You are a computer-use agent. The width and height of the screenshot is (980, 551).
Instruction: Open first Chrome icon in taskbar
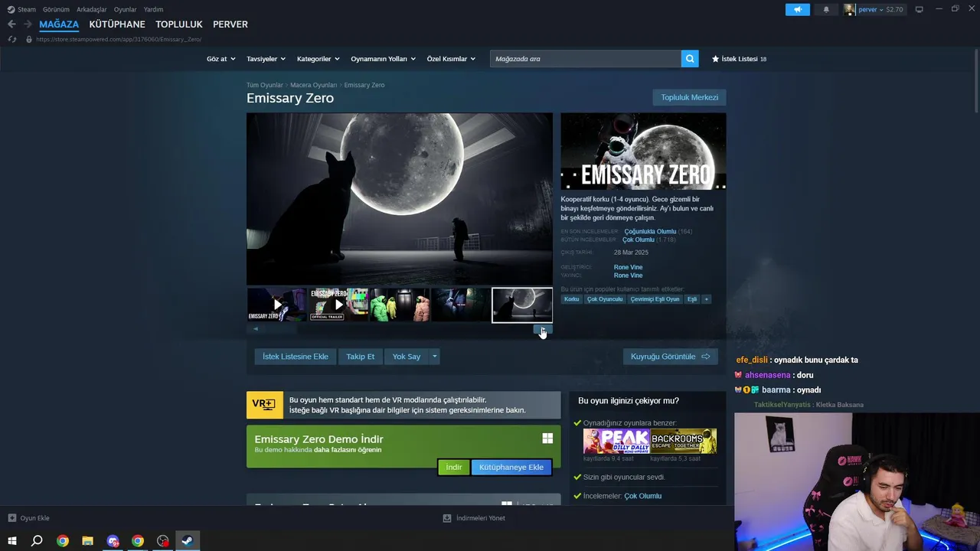click(x=63, y=541)
